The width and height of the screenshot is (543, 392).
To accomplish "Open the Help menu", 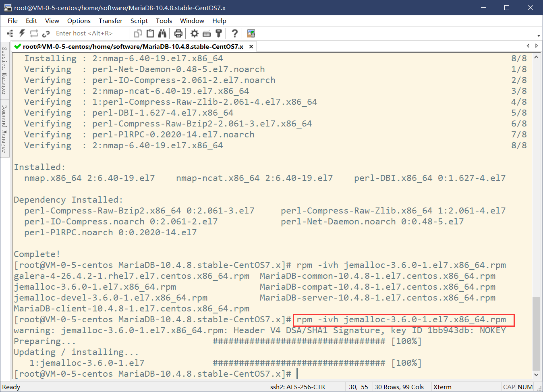I will point(219,21).
